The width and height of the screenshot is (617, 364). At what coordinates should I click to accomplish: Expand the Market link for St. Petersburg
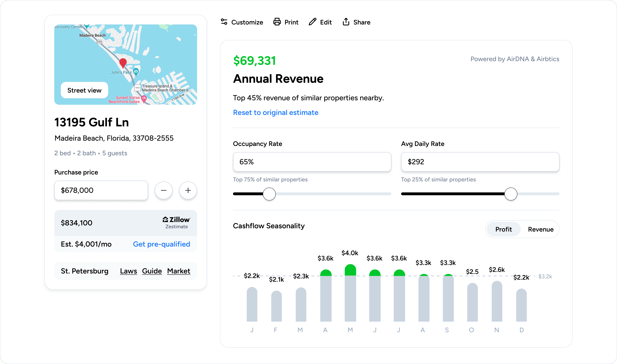coord(178,270)
